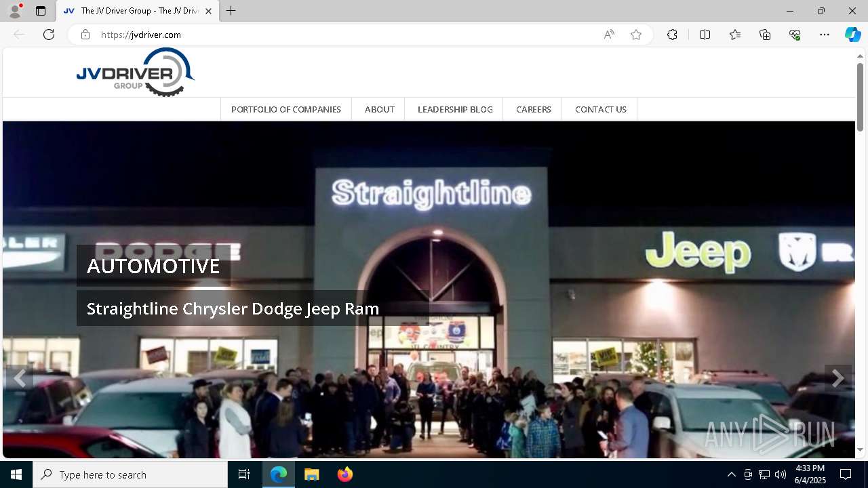
Task: Open the notifications action center
Action: (846, 474)
